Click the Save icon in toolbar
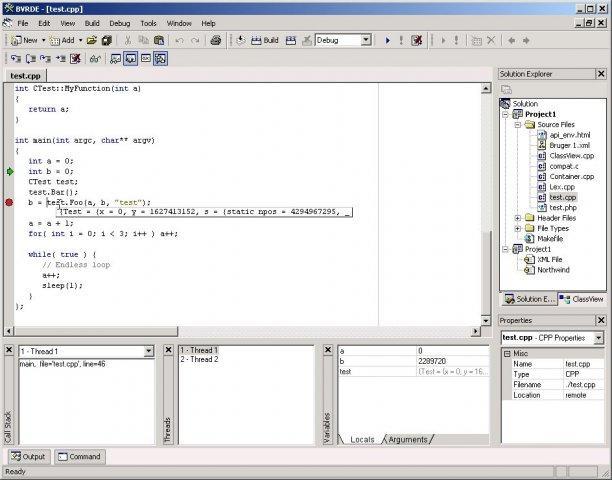The height and width of the screenshot is (480, 612). tap(105, 40)
